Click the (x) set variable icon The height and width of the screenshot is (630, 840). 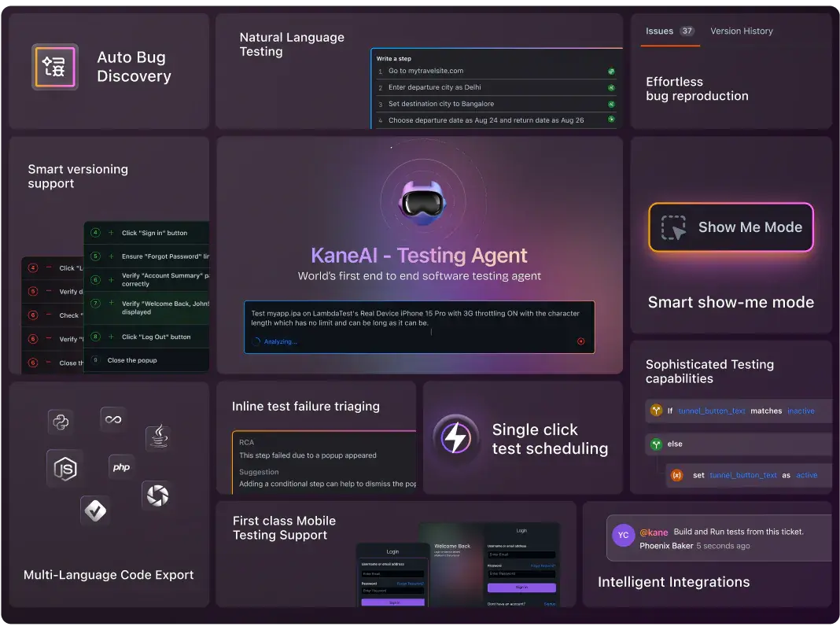click(677, 475)
